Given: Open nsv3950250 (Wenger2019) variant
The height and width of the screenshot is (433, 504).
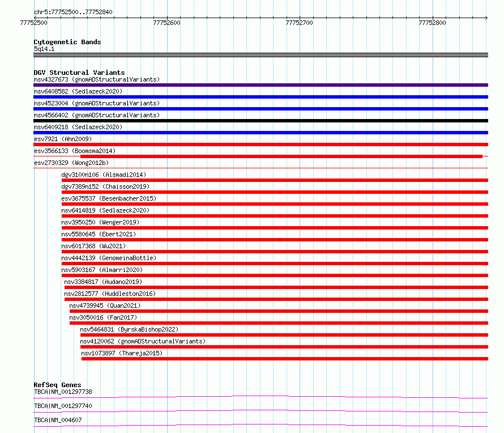Looking at the screenshot, I should point(100,222).
